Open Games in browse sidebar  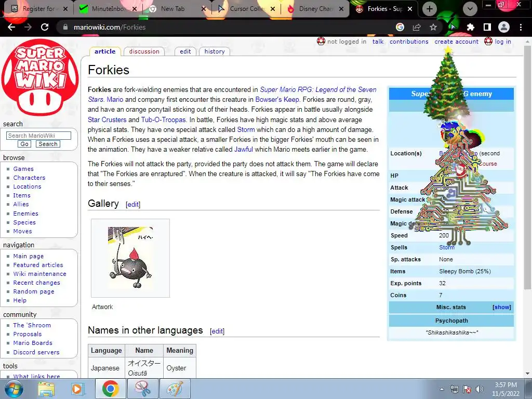coord(23,169)
